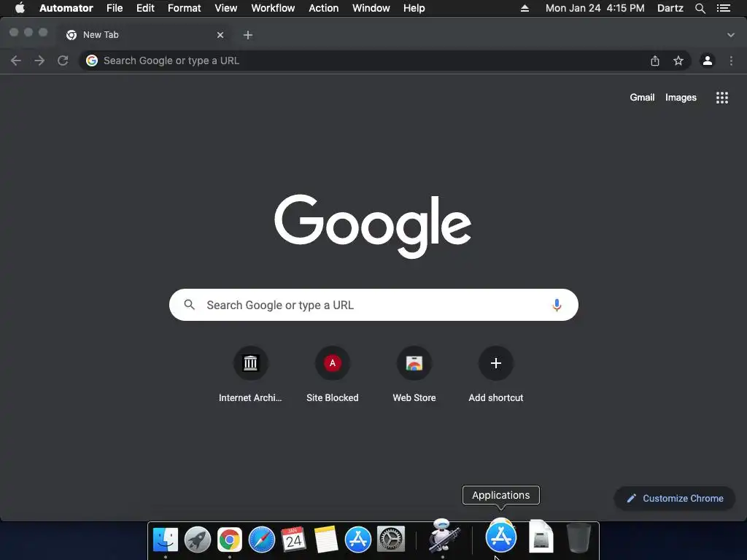Viewport: 747px width, 560px height.
Task: Open the App Store icon next to Notes
Action: (x=357, y=540)
